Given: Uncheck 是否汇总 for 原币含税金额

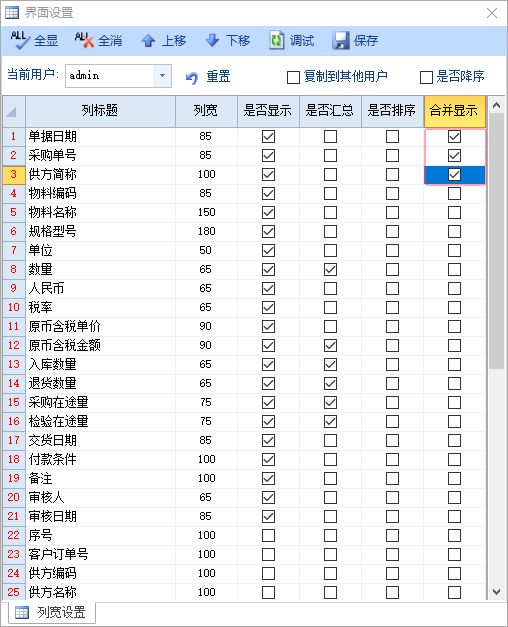Looking at the screenshot, I should pos(330,345).
